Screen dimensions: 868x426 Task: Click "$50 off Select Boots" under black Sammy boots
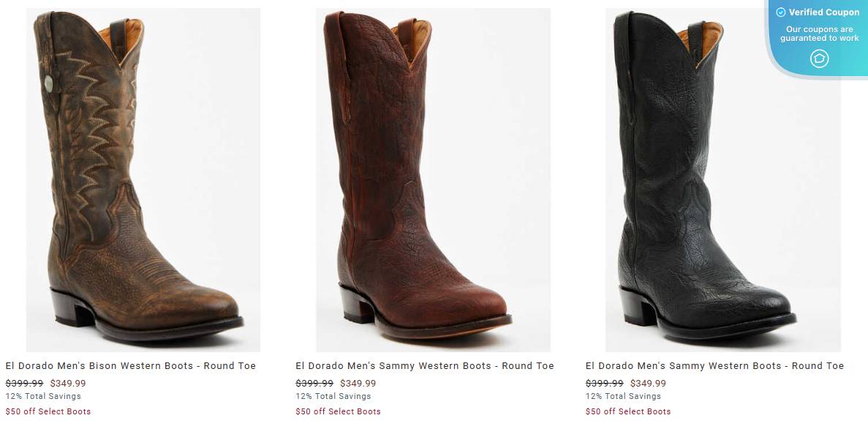(x=628, y=411)
